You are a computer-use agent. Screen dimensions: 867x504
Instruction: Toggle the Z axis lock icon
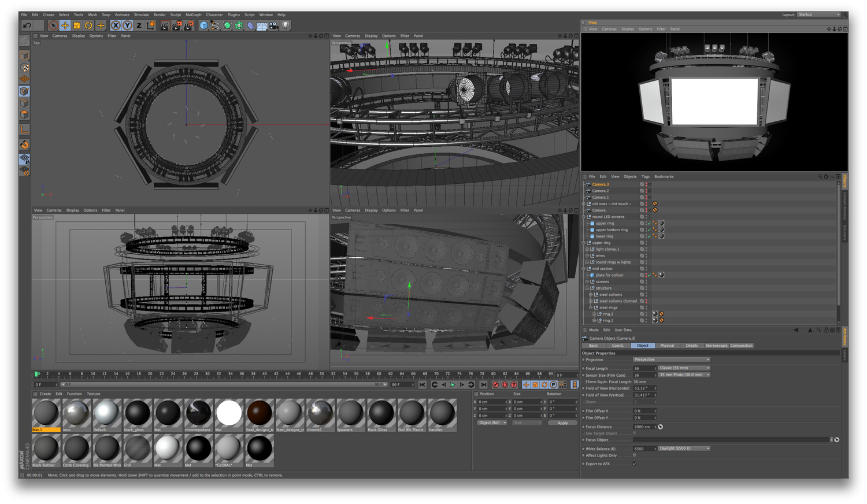139,25
